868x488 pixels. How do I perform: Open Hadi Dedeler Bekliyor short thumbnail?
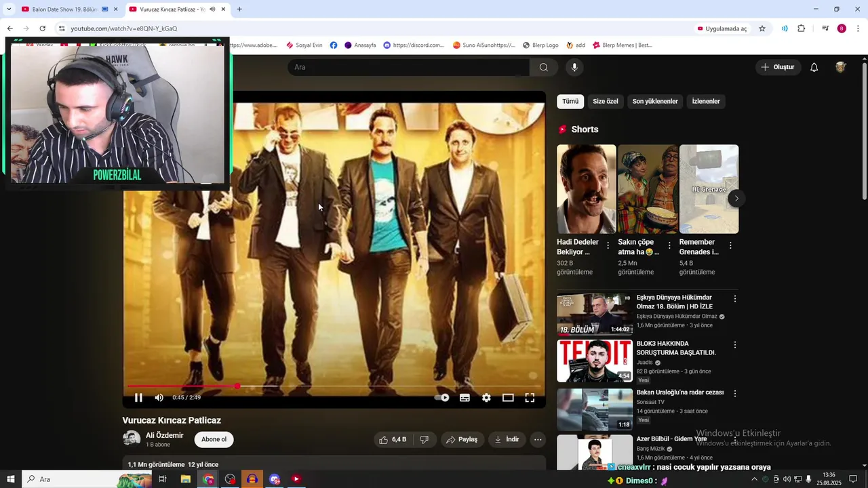click(x=587, y=189)
